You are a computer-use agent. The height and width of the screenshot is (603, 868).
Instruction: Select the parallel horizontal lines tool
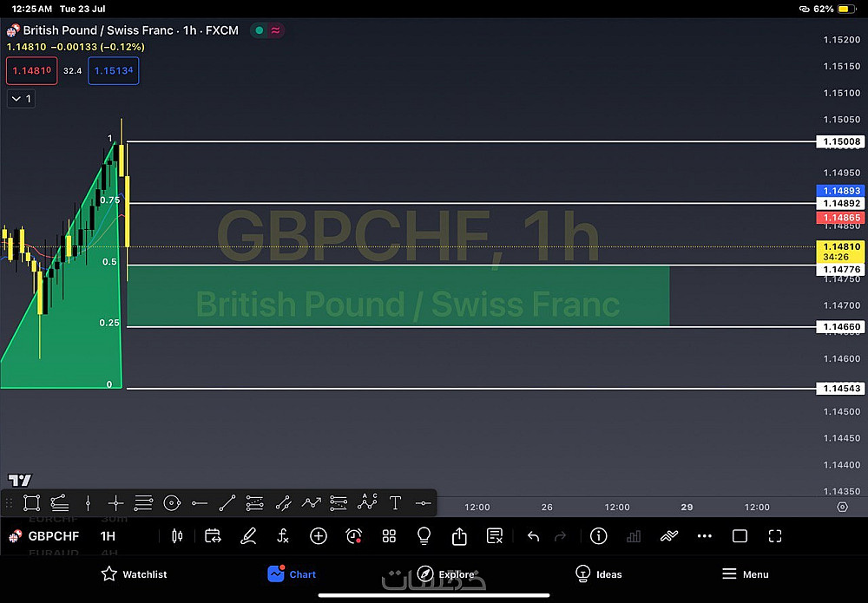pyautogui.click(x=143, y=503)
